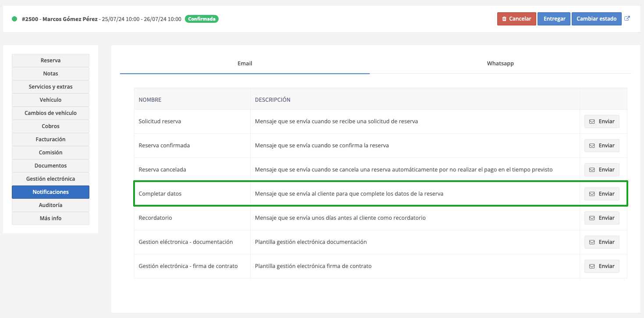Click the Confirmada status badge
The image size is (644, 318).
pyautogui.click(x=202, y=19)
